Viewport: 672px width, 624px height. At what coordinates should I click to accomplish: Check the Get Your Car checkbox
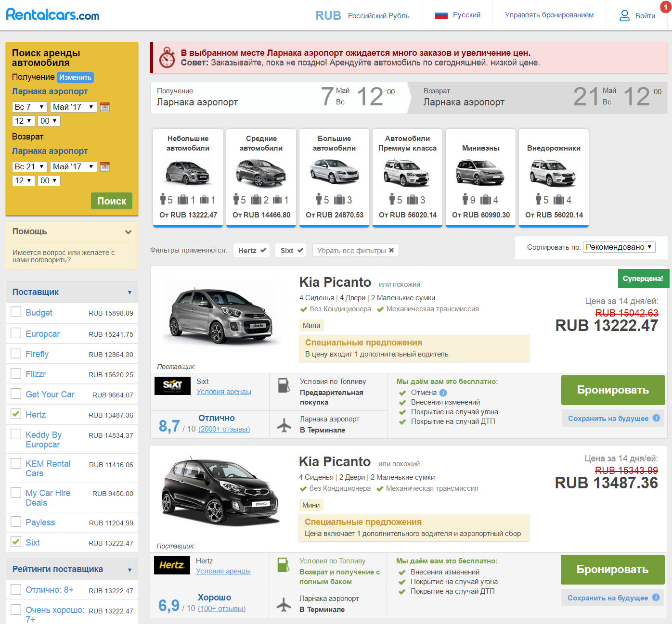tap(16, 394)
